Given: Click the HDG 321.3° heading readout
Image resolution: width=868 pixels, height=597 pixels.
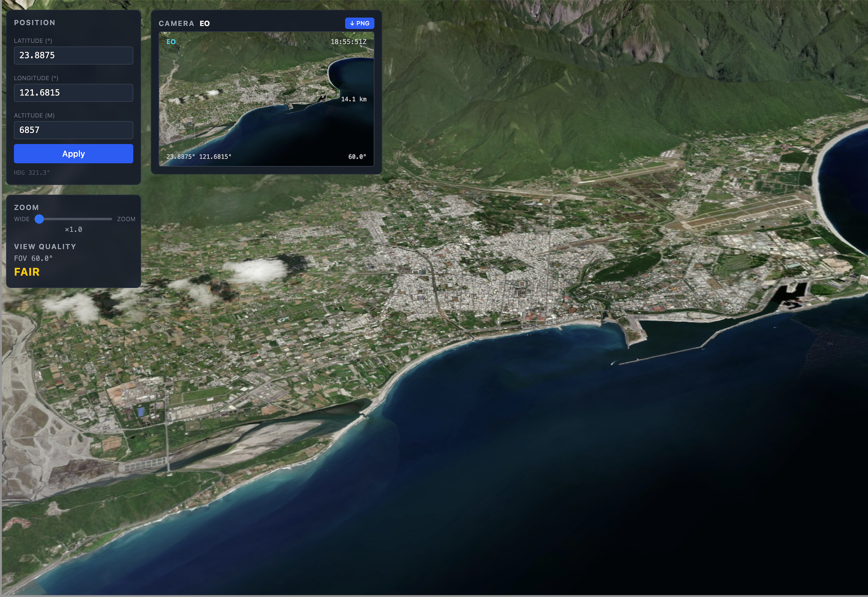Looking at the screenshot, I should pyautogui.click(x=32, y=172).
